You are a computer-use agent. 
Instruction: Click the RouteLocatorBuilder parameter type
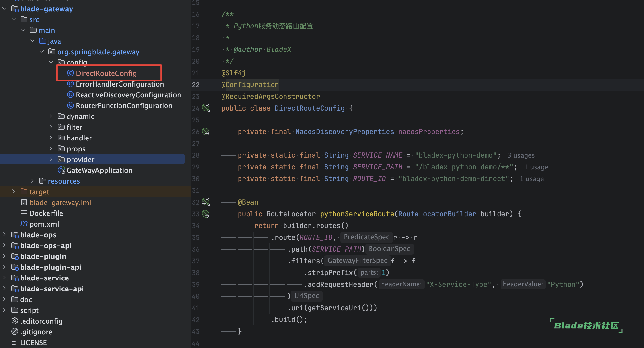pyautogui.click(x=437, y=214)
